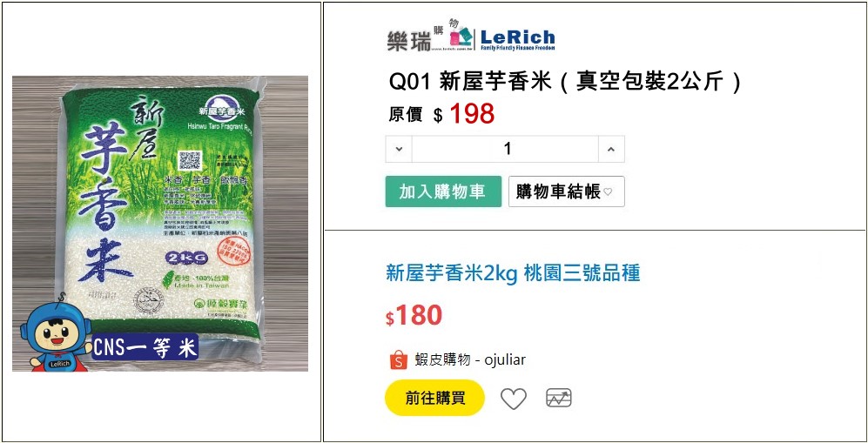Screen dimensions: 868x443
Task: Click the Q01 新屋芋香米 product title
Action: pos(565,83)
